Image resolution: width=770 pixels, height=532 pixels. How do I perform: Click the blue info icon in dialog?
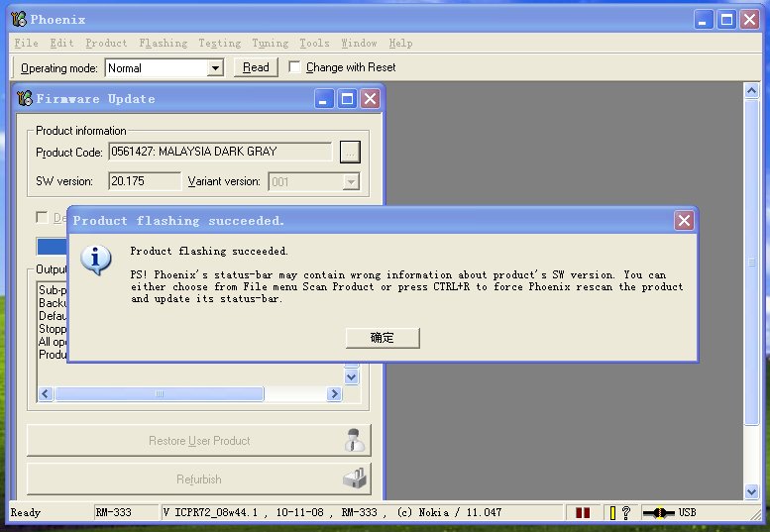point(96,260)
